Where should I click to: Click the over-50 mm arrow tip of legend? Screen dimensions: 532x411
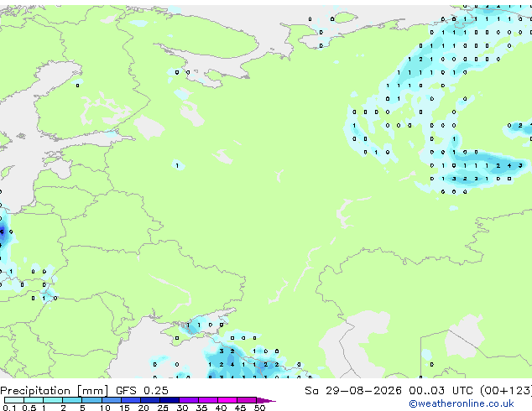[x=266, y=400]
